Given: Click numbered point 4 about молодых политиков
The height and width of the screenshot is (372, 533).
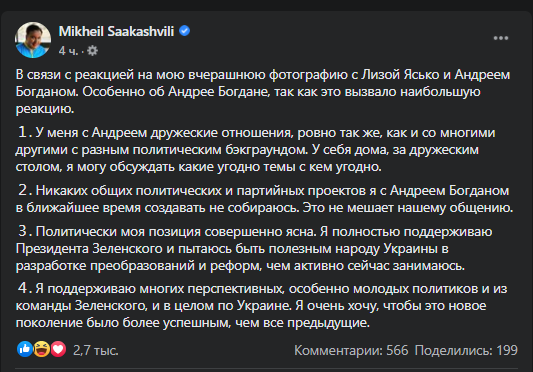Looking at the screenshot, I should 261,306.
